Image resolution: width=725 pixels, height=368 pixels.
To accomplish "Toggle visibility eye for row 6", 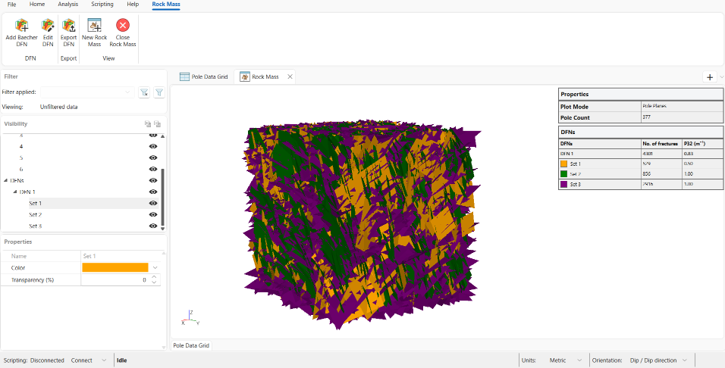I will tap(153, 169).
